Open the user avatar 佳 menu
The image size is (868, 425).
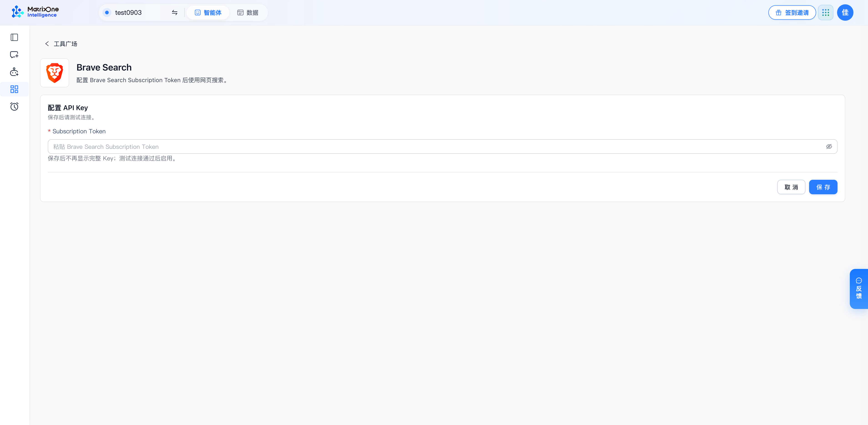coord(845,13)
